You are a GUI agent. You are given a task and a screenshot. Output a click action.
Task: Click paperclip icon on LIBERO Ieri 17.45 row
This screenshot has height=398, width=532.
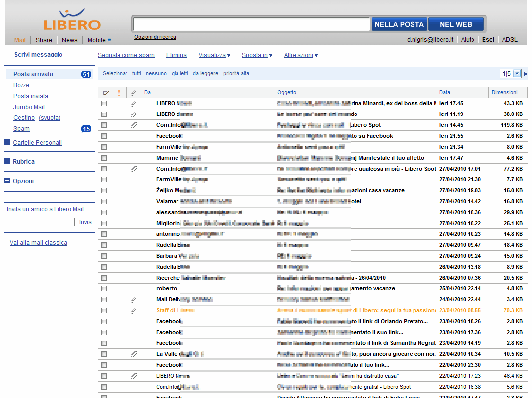[134, 104]
